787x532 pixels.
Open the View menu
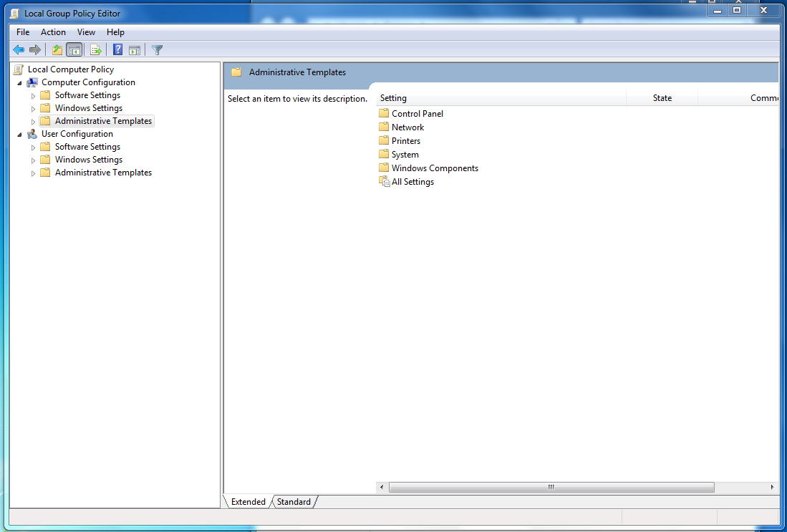pyautogui.click(x=86, y=32)
